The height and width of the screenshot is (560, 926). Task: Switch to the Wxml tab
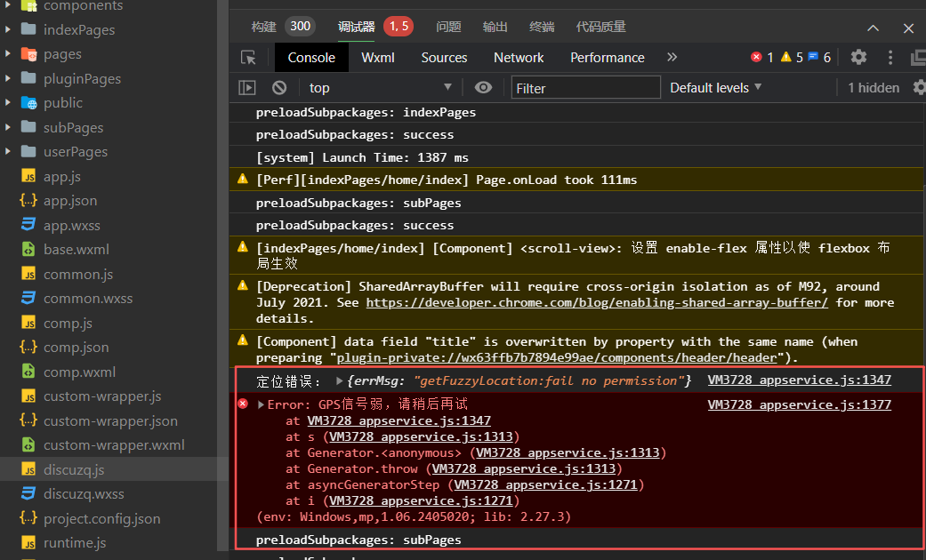378,58
